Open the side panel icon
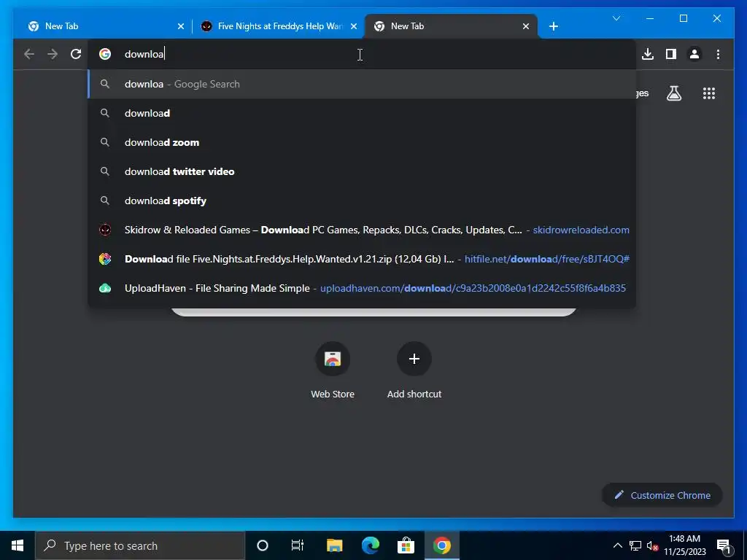The image size is (747, 560). click(x=671, y=54)
